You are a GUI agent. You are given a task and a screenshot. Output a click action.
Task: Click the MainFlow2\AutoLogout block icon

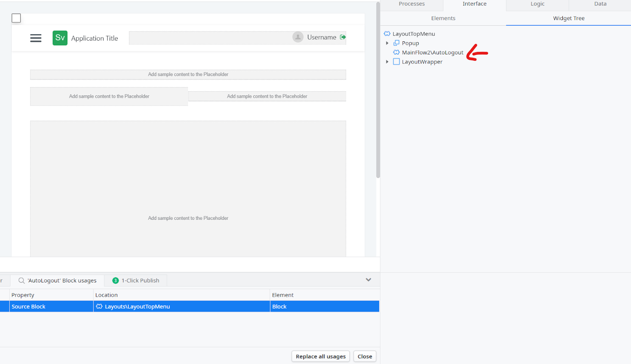point(396,52)
